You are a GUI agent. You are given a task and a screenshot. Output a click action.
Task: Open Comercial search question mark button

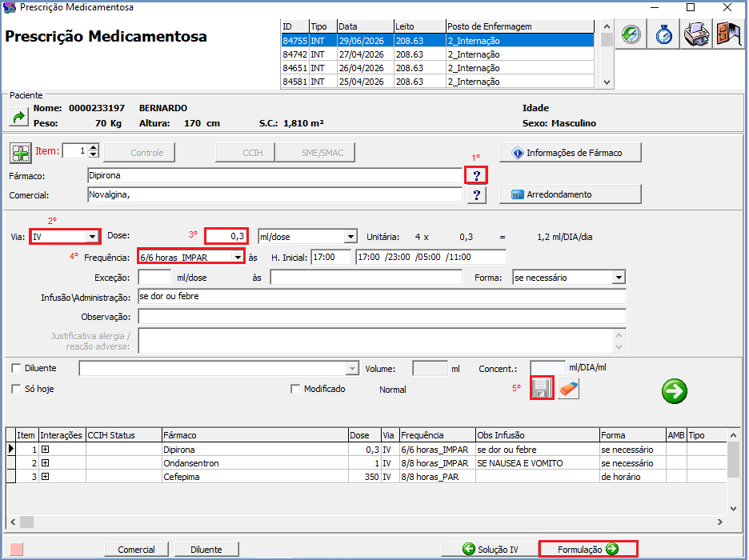476,194
